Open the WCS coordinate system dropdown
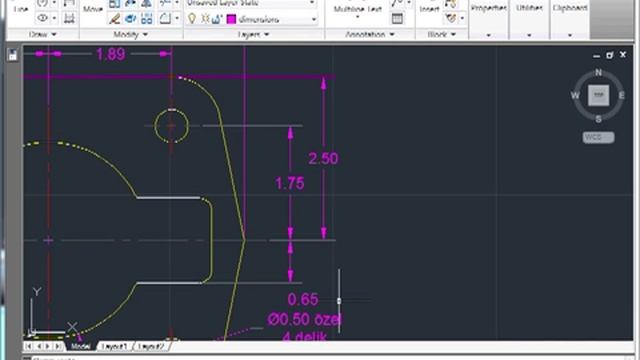Screen dimensions: 640x360 (x=598, y=137)
